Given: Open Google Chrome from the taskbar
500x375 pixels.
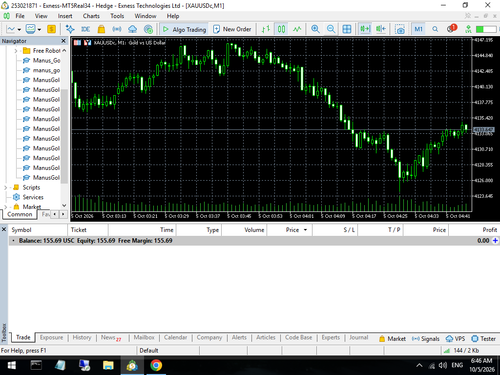Looking at the screenshot, I should pyautogui.click(x=156, y=365).
